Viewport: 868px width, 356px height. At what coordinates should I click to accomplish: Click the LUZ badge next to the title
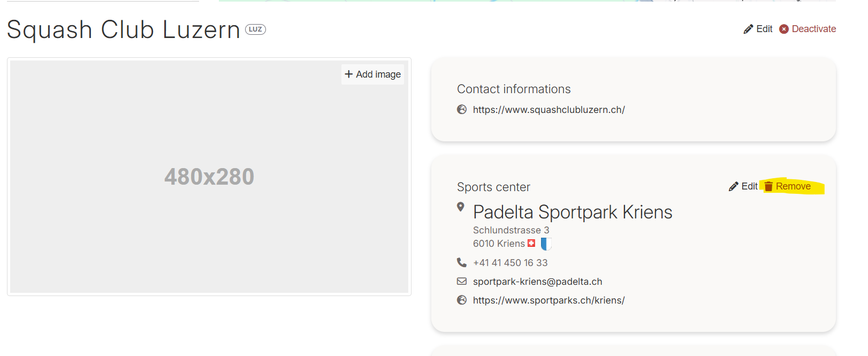click(x=255, y=29)
